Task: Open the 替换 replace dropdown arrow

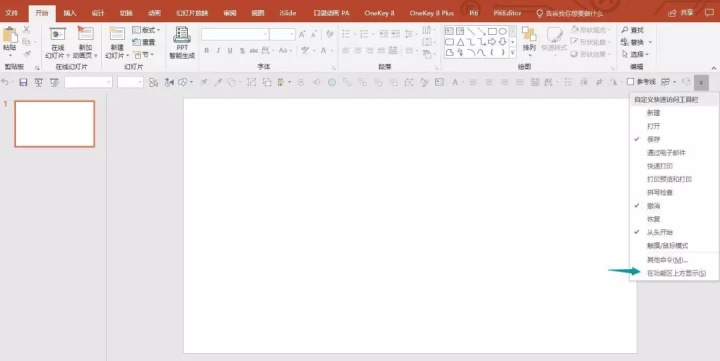Action: (650, 42)
